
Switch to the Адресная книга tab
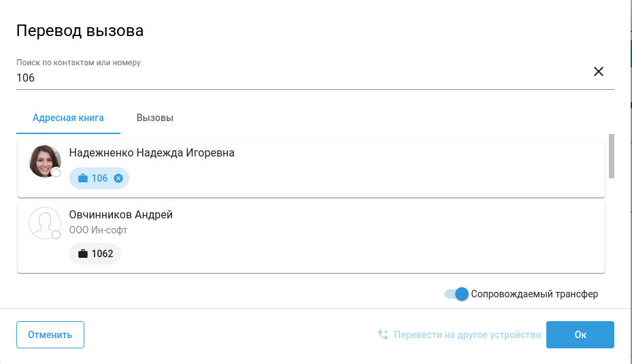[x=68, y=118]
